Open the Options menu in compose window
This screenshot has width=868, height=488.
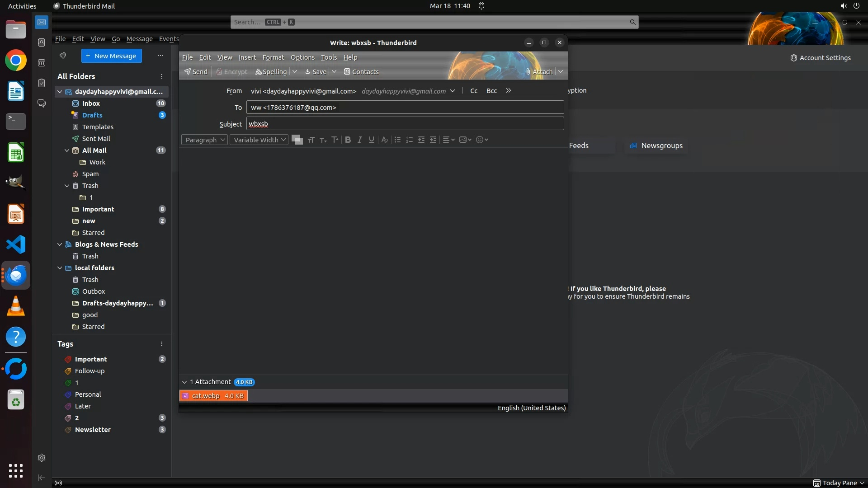click(302, 57)
